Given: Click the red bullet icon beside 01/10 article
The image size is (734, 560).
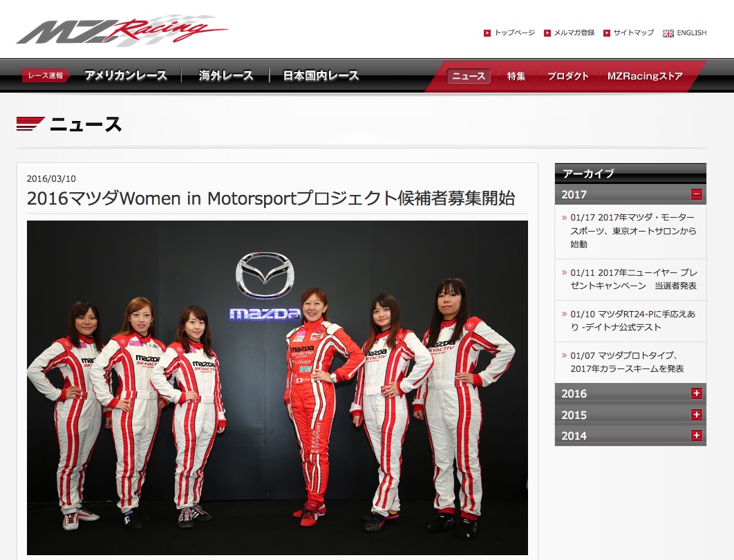Looking at the screenshot, I should (x=564, y=314).
